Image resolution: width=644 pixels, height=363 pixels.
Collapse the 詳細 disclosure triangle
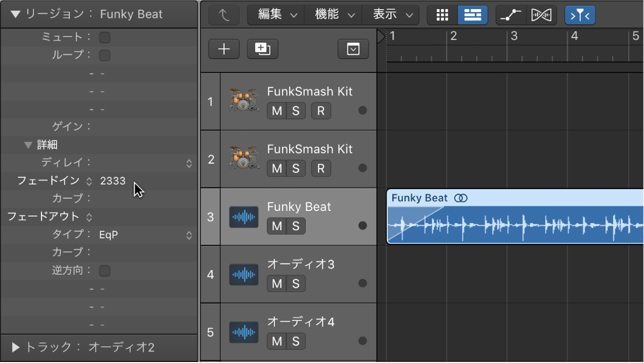28,145
